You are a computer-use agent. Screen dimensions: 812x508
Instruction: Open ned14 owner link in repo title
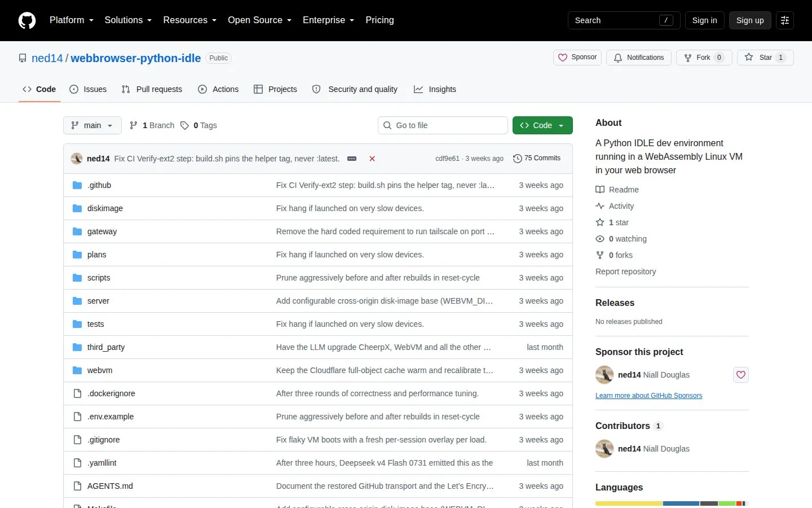[x=47, y=58]
